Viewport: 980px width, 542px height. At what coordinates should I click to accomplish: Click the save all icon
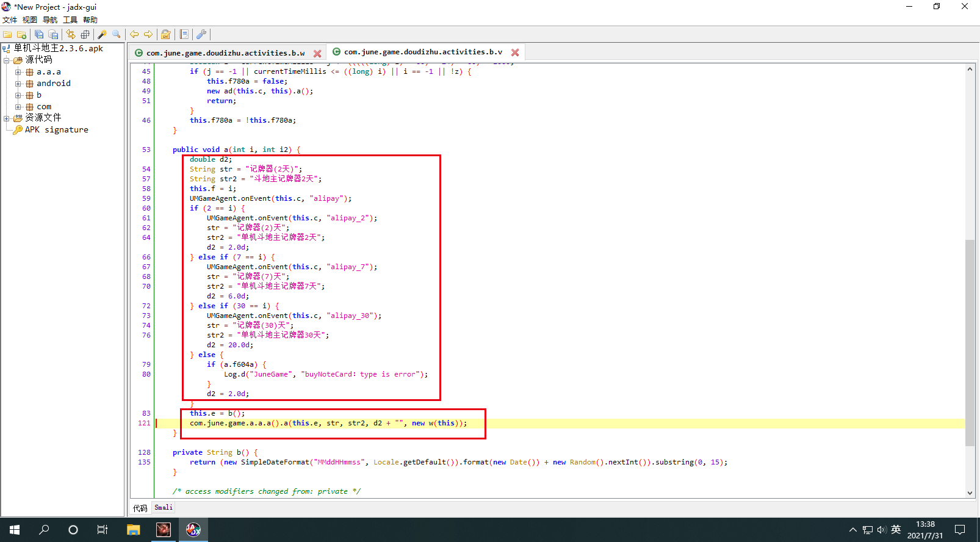(x=39, y=35)
